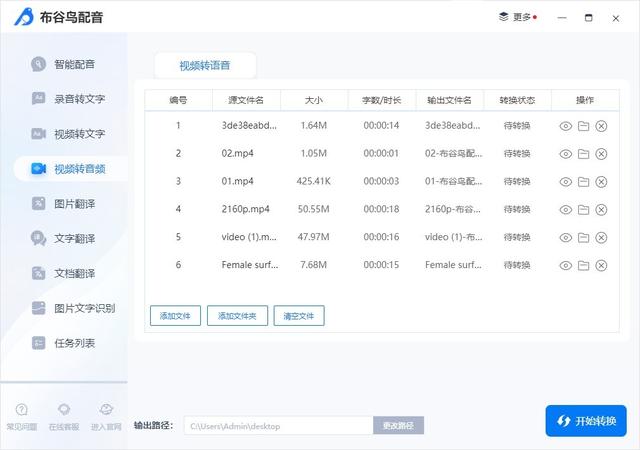Open 在线客服 support icon
Image resolution: width=640 pixels, height=450 pixels.
click(64, 416)
